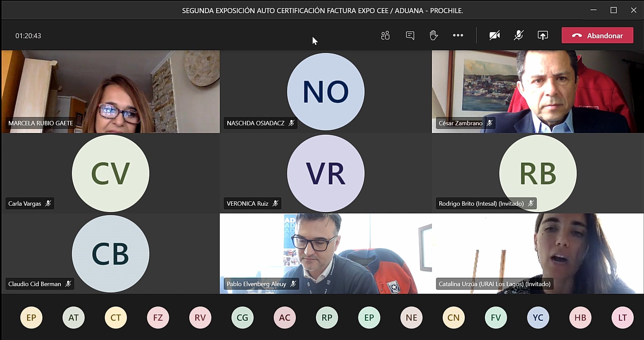Select César Zambrano's video tile
The image size is (644, 340).
pos(538,92)
